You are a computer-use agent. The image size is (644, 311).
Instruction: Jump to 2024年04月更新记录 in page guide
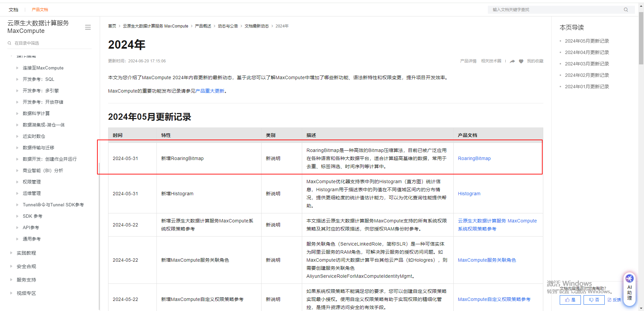(x=587, y=52)
